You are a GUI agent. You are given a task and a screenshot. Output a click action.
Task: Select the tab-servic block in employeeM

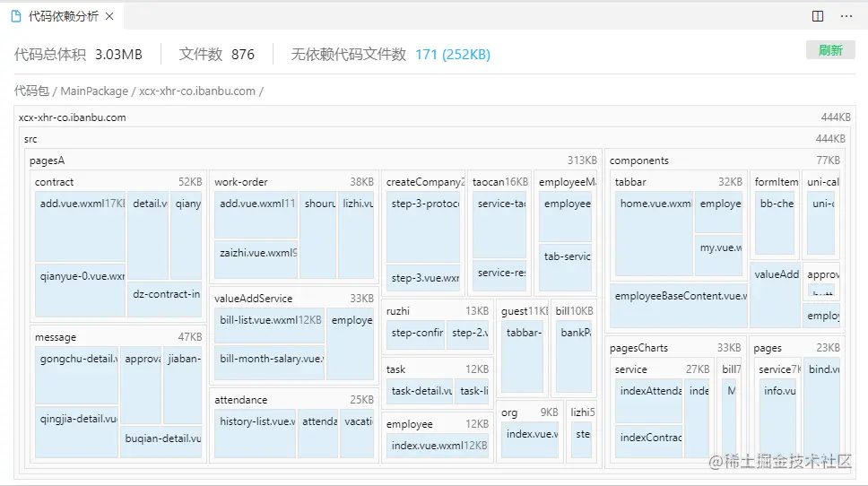pos(566,267)
